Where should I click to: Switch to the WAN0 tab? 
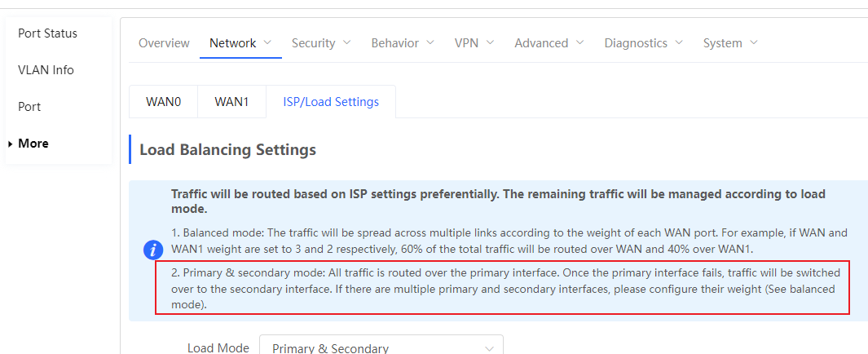[163, 102]
